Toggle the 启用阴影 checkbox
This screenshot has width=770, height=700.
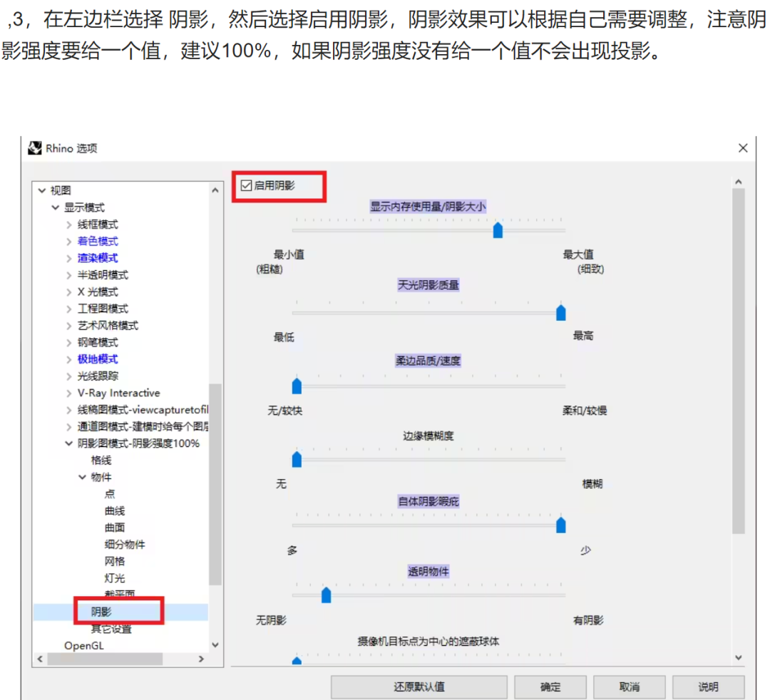tap(247, 185)
